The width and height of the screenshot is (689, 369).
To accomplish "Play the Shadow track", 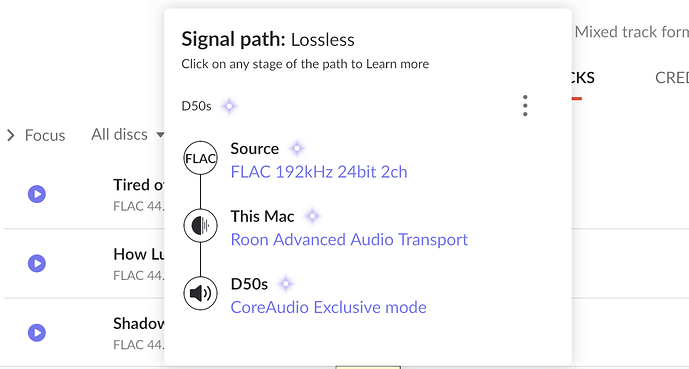I will (37, 333).
